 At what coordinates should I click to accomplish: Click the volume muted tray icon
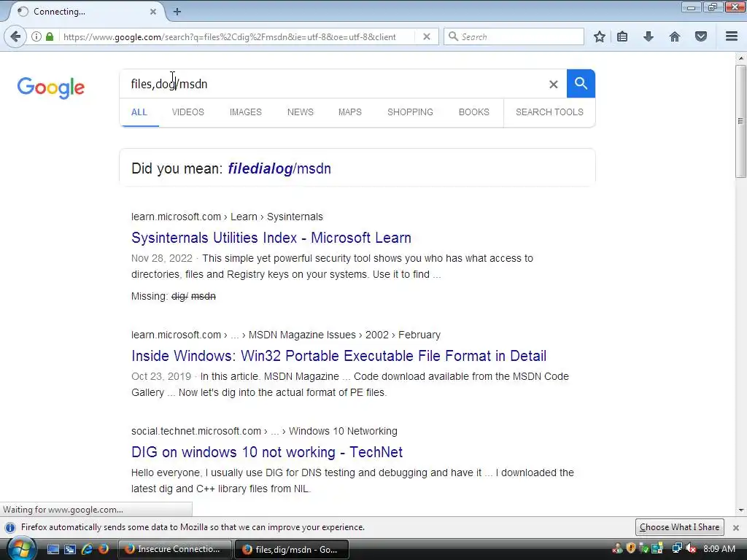691,548
